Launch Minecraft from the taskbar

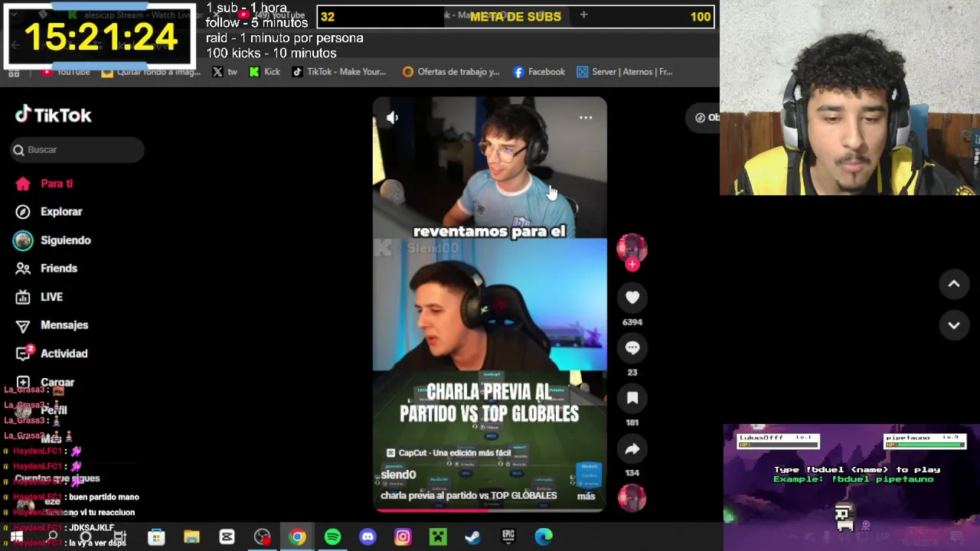438,537
